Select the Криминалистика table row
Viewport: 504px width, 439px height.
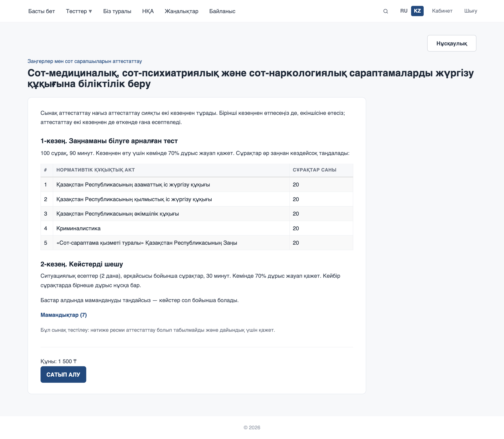(x=197, y=228)
